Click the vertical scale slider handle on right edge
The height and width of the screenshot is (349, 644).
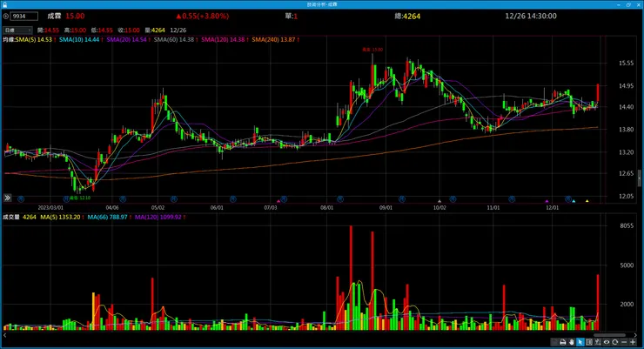pos(639,178)
